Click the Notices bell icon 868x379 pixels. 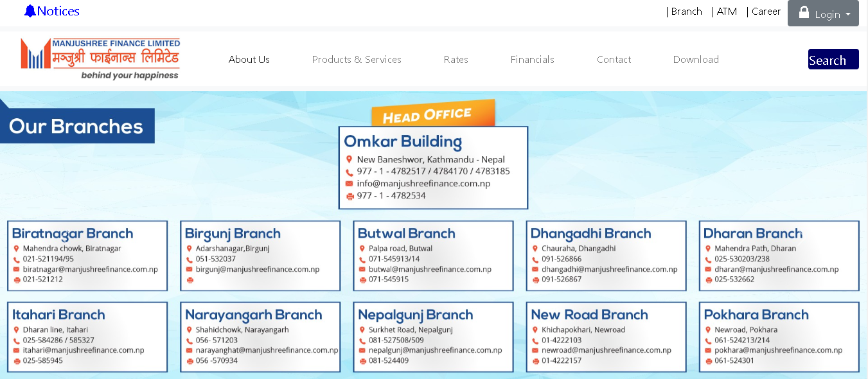click(30, 11)
